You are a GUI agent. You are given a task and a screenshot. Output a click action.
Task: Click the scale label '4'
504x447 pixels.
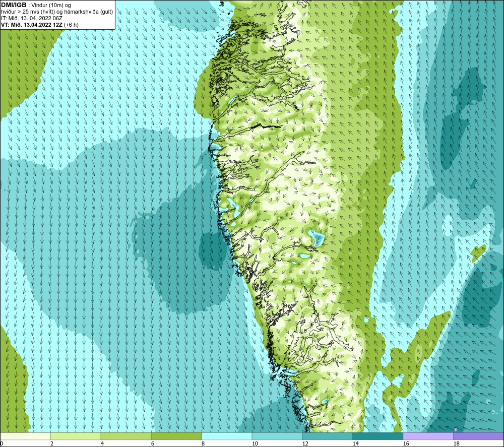click(x=102, y=444)
